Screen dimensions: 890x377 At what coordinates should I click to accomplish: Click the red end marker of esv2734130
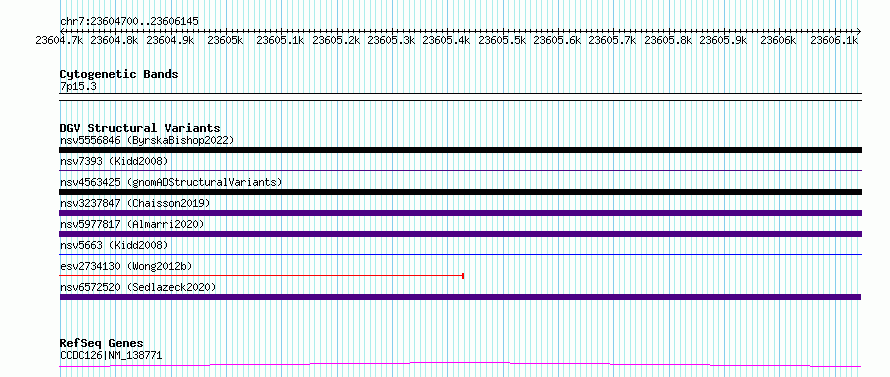pos(464,276)
